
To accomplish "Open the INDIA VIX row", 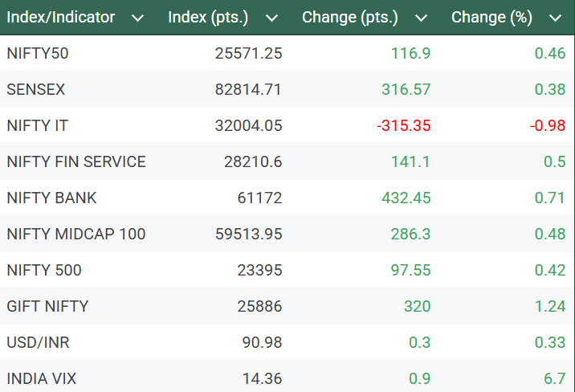I will [41, 378].
